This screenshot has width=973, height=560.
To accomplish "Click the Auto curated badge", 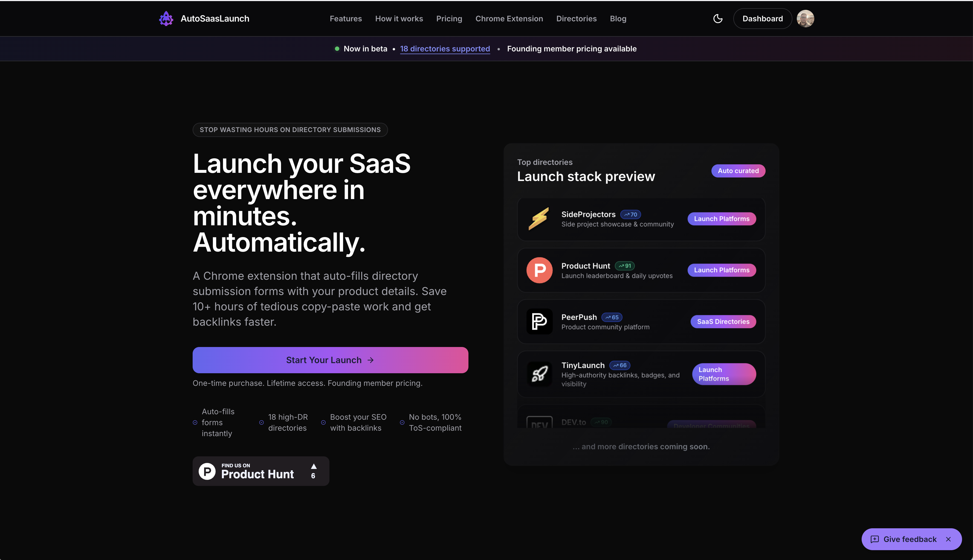I will coord(738,171).
